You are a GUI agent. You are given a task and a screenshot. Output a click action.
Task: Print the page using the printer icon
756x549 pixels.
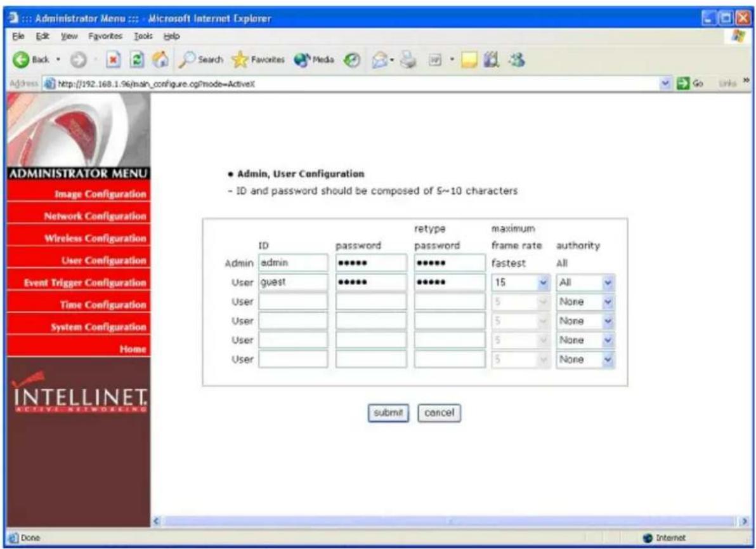point(408,60)
